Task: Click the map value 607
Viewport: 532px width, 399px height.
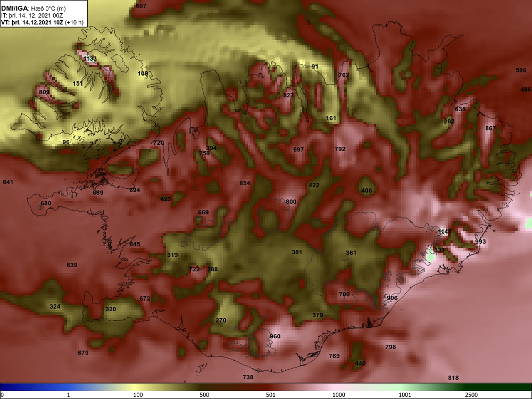Action: click(x=141, y=6)
